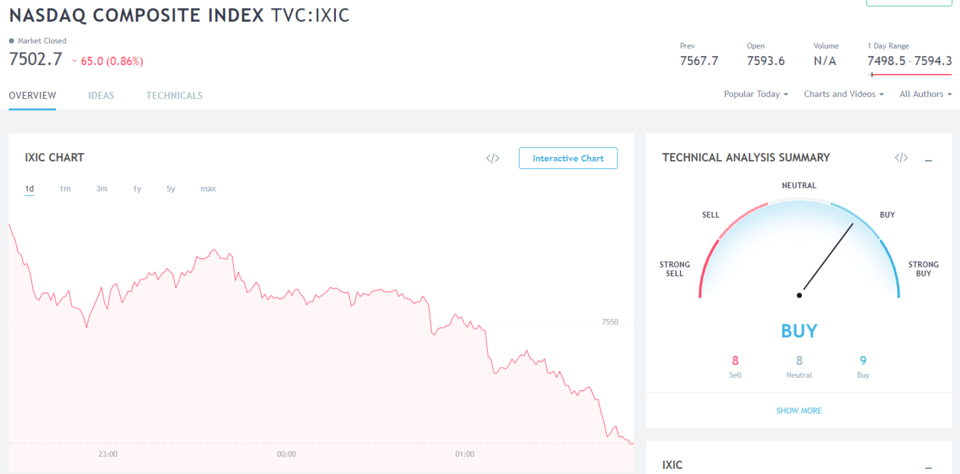Screen dimensions: 960x474
Task: Click the 1 Day Range slider bar
Action: coord(910,75)
